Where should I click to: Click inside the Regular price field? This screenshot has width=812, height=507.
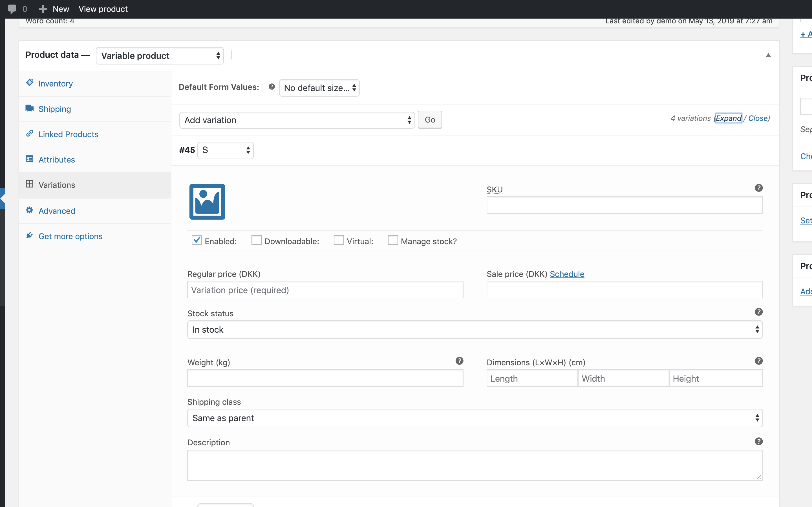coord(325,289)
